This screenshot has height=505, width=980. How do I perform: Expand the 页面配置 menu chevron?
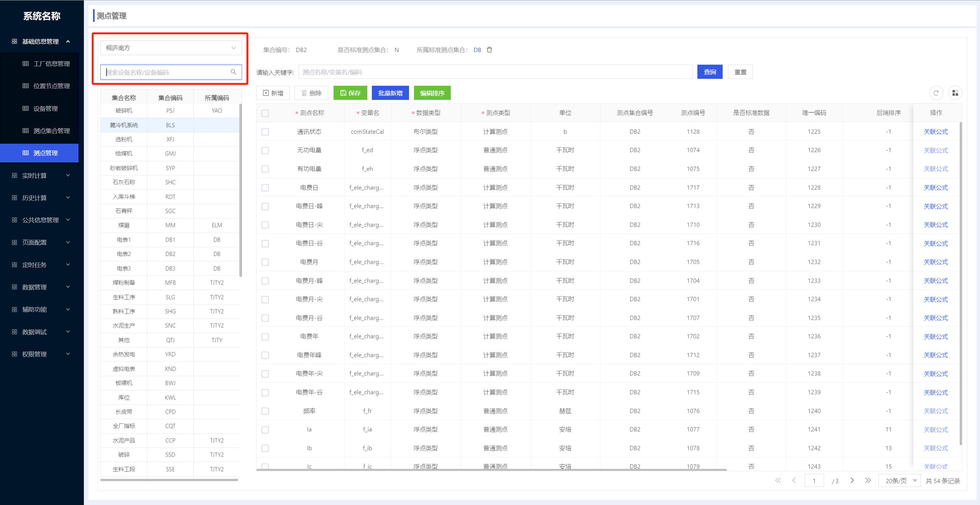68,243
